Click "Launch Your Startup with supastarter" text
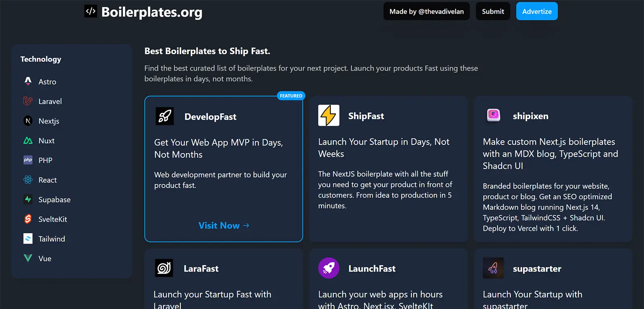The image size is (644, 309). 532,300
